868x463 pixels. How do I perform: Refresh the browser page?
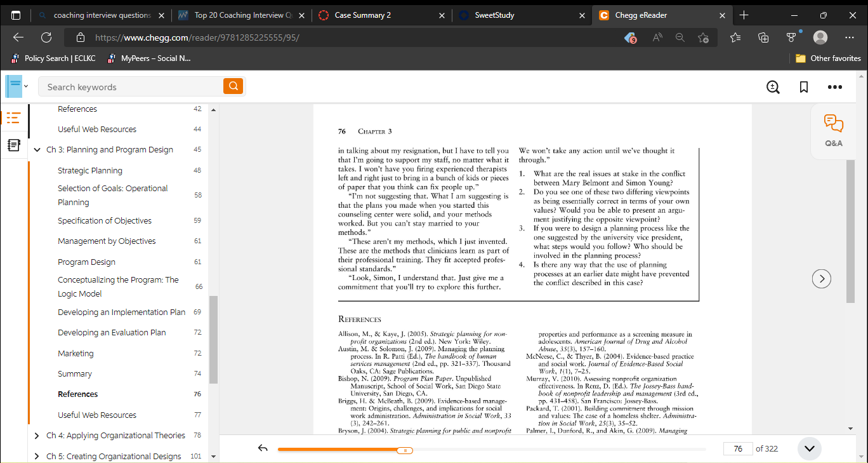(x=46, y=37)
